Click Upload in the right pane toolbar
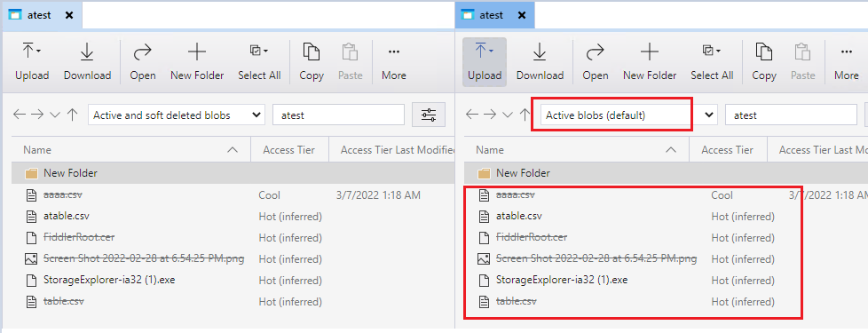 (485, 62)
